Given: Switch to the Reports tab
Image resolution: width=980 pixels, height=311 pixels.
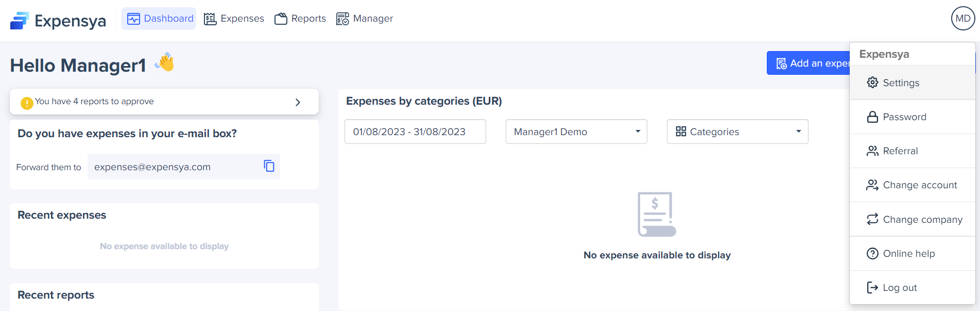Looking at the screenshot, I should [x=300, y=19].
